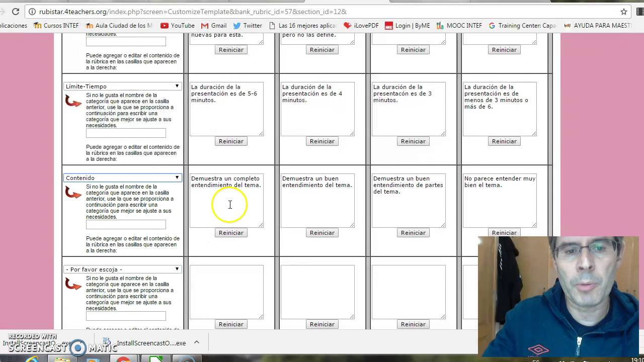Click Reiniciar under 'es de 3 minutos.' description
The image size is (644, 362).
point(413,141)
